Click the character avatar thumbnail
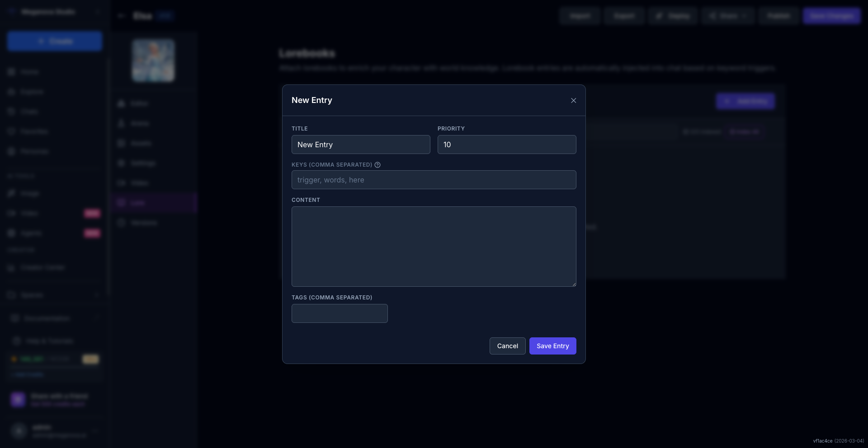 point(153,61)
